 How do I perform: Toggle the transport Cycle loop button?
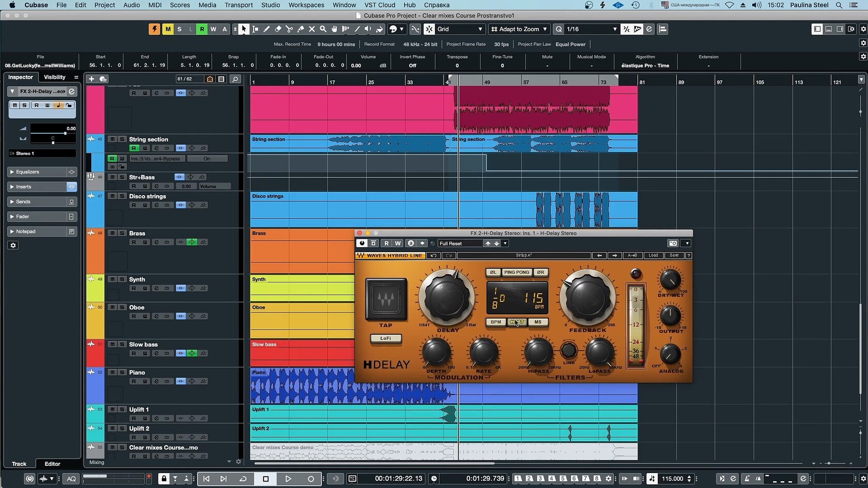pos(243,479)
